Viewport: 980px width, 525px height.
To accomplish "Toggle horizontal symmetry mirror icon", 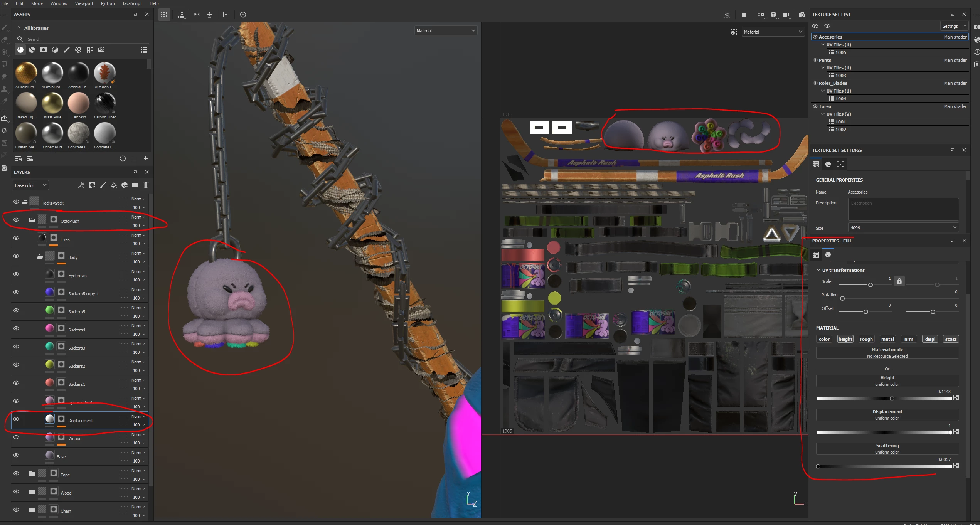I will pos(197,15).
